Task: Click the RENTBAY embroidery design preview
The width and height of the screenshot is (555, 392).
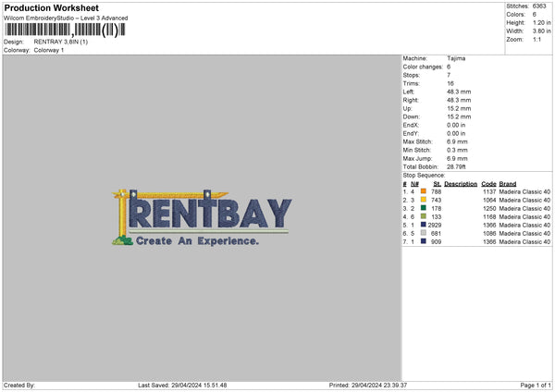Action: pyautogui.click(x=202, y=217)
